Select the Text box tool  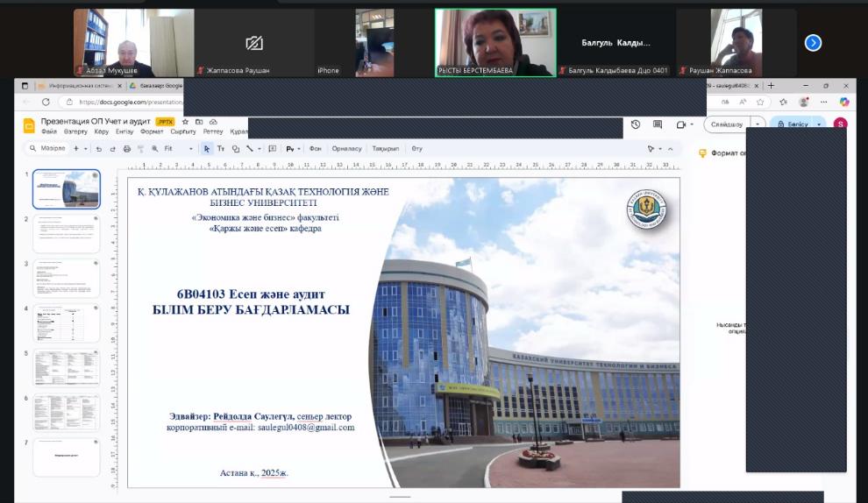[x=221, y=149]
